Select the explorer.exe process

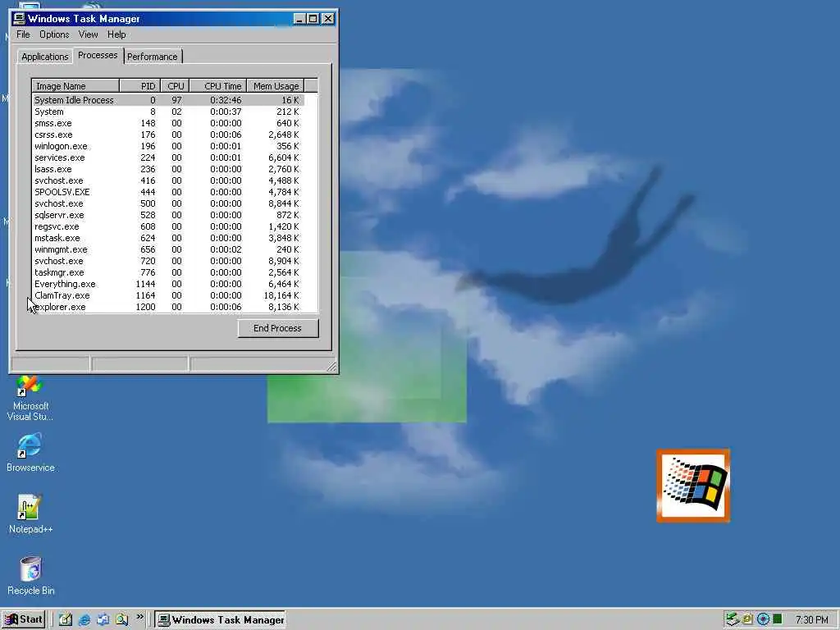167,308
